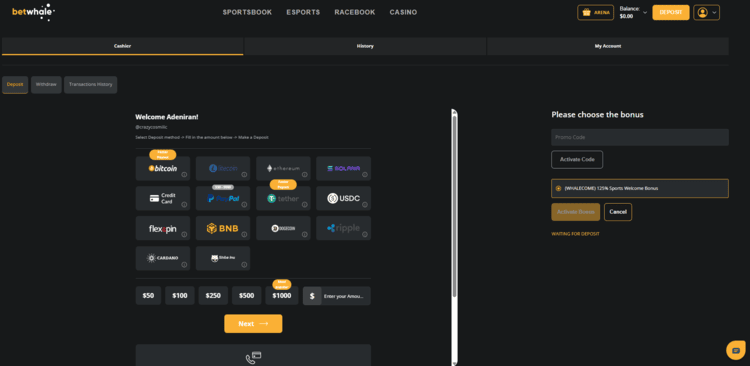Click the Activate Bonus button

(x=575, y=212)
